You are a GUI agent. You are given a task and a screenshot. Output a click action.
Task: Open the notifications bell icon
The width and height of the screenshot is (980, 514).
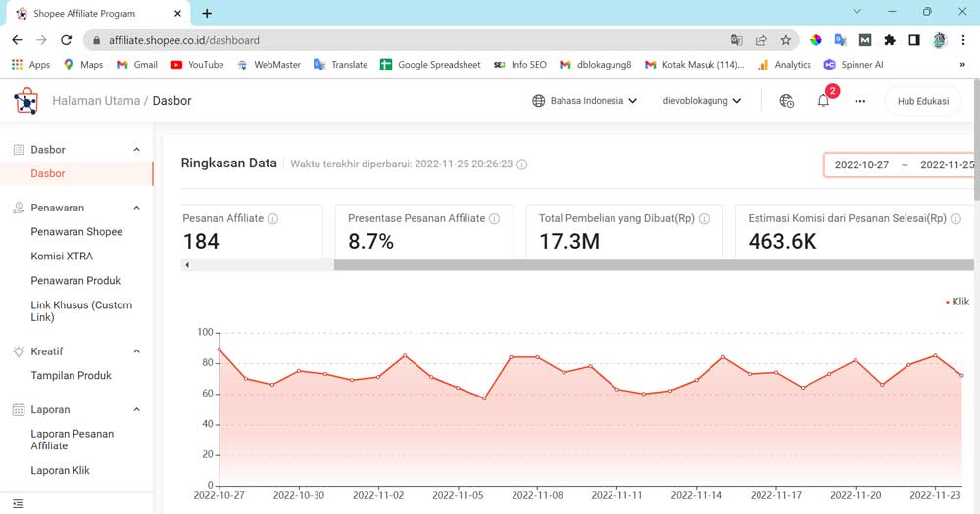coord(823,101)
